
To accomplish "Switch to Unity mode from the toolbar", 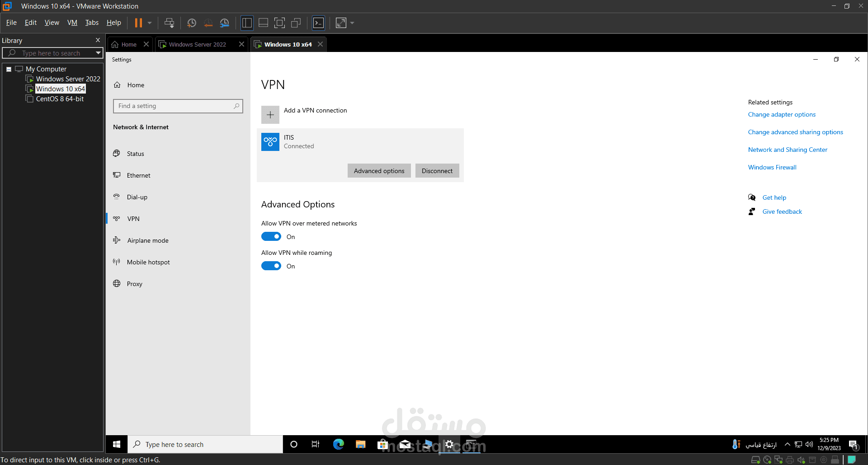I will coord(296,23).
